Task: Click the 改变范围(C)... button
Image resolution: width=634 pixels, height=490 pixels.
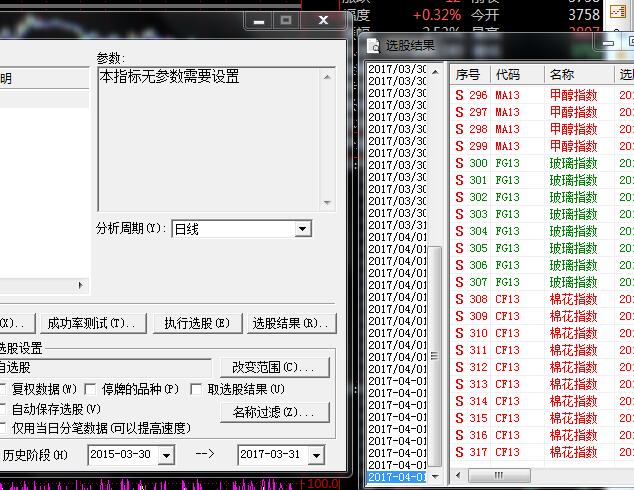Action: (x=275, y=367)
